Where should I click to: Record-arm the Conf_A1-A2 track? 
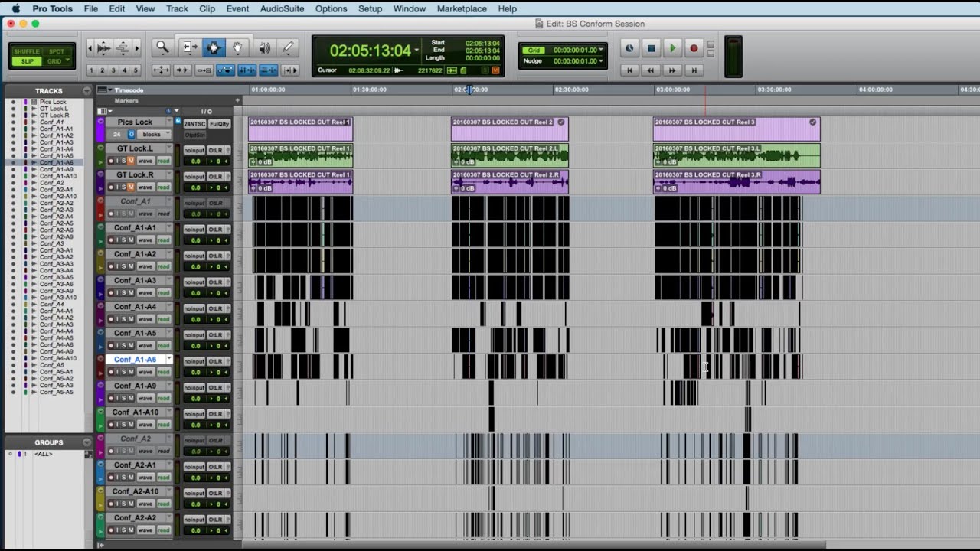pos(112,266)
